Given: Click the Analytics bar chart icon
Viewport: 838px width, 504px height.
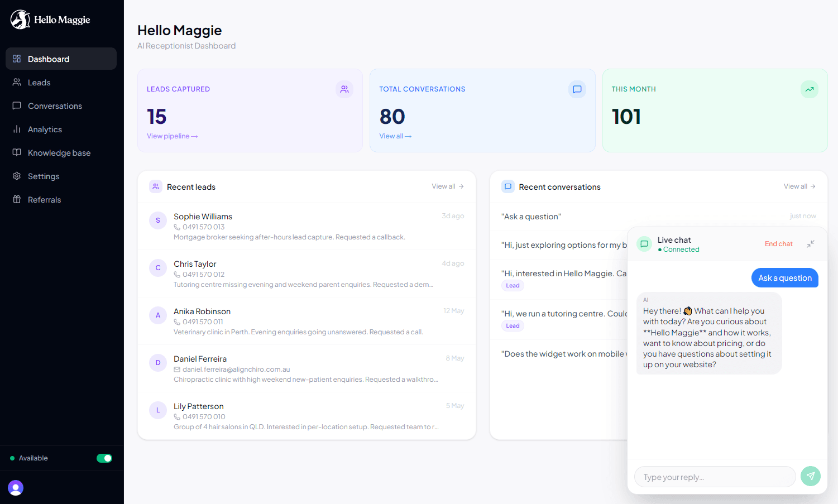Looking at the screenshot, I should (x=17, y=129).
